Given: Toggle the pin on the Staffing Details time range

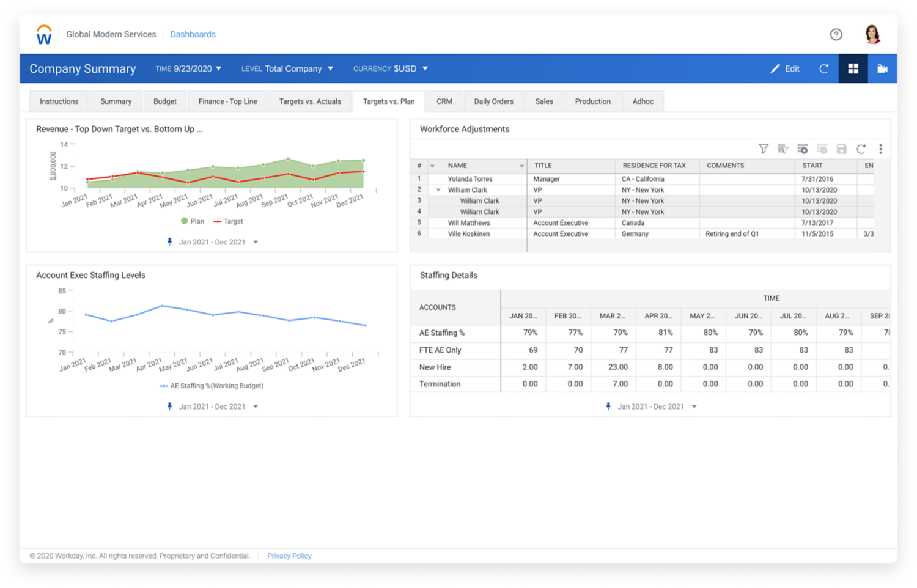Looking at the screenshot, I should pyautogui.click(x=608, y=406).
